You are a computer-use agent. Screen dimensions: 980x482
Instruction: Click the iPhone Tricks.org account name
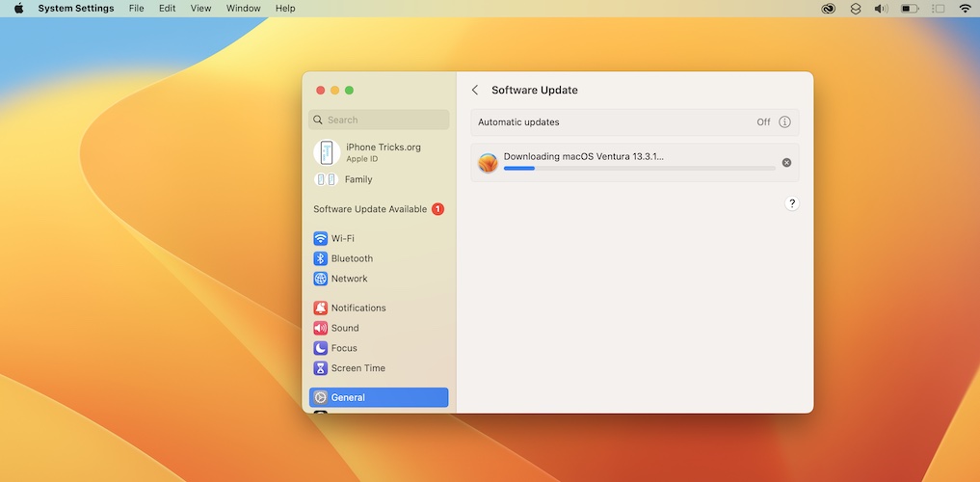(x=384, y=147)
